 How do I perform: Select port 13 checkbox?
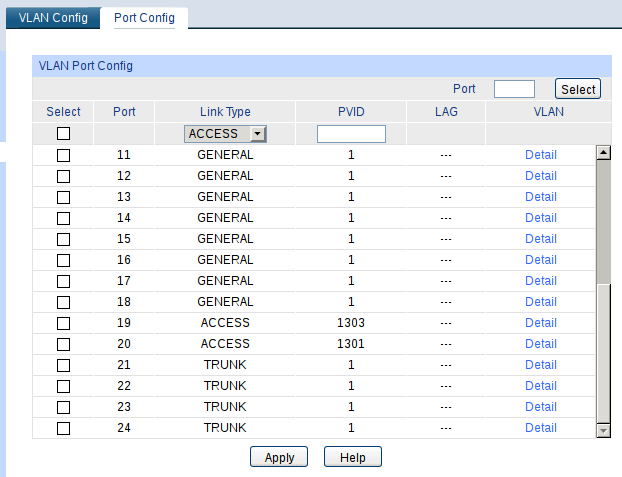click(x=63, y=197)
